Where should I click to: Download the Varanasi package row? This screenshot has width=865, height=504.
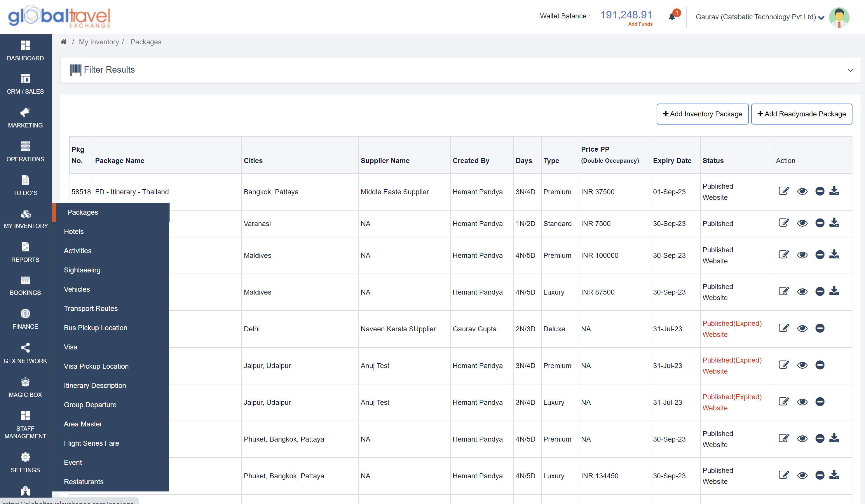pos(834,223)
